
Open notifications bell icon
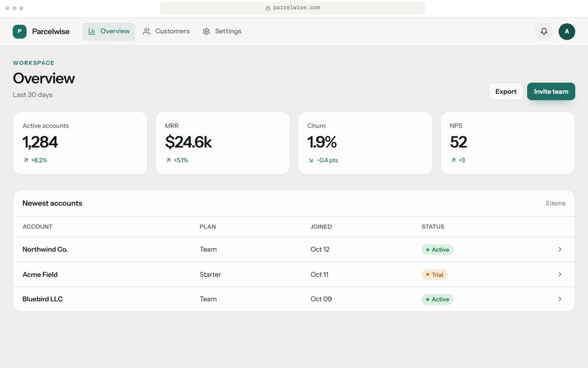pos(544,31)
